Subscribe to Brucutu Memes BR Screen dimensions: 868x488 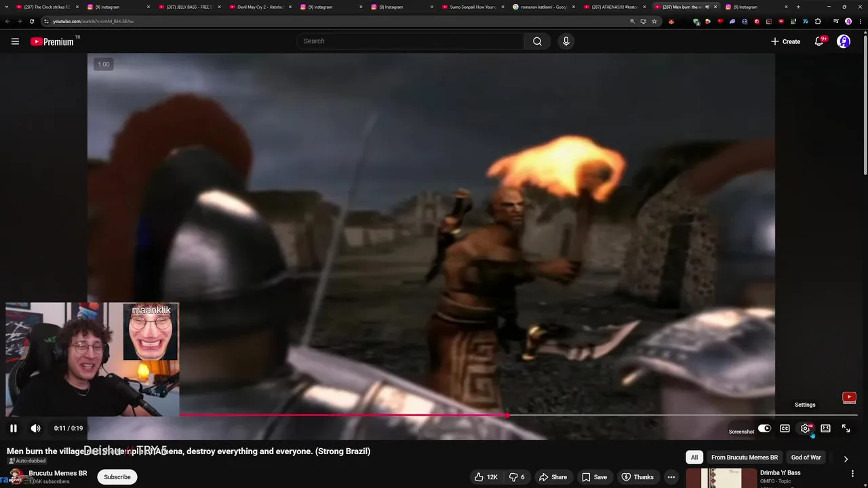pyautogui.click(x=117, y=477)
